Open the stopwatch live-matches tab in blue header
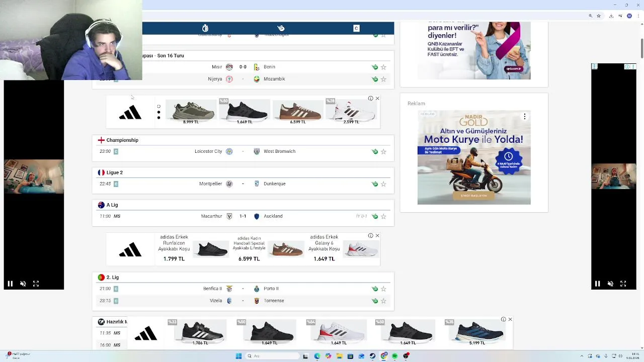This screenshot has width=644, height=362. point(205,28)
